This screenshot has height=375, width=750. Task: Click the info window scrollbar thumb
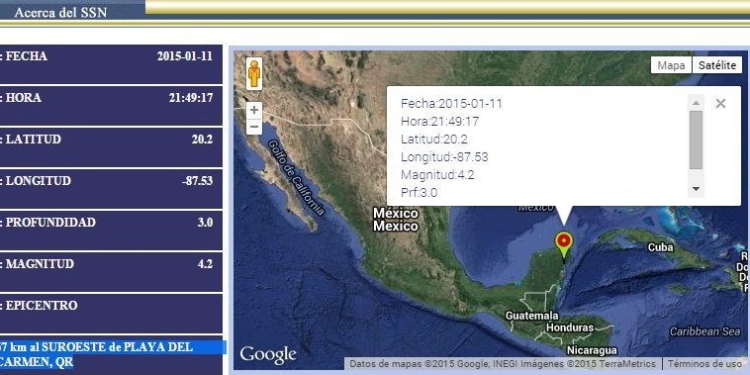tap(696, 140)
